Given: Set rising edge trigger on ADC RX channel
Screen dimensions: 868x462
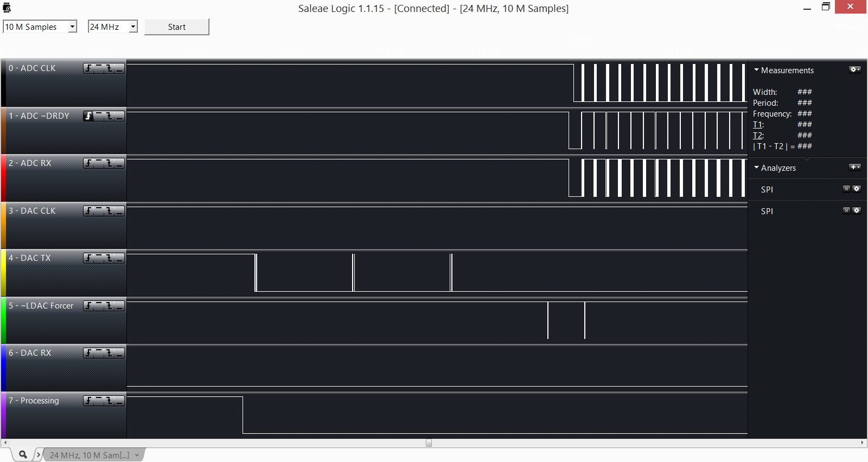Looking at the screenshot, I should 88,163.
